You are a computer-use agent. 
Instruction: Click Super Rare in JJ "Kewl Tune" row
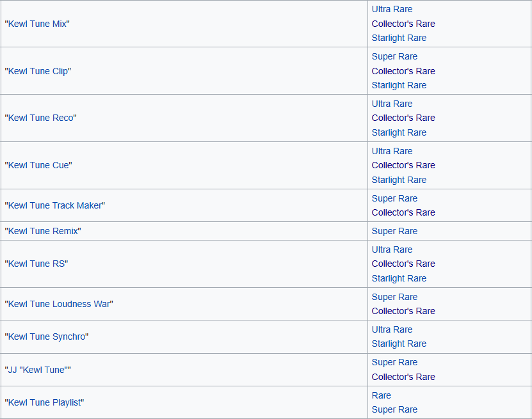(394, 363)
